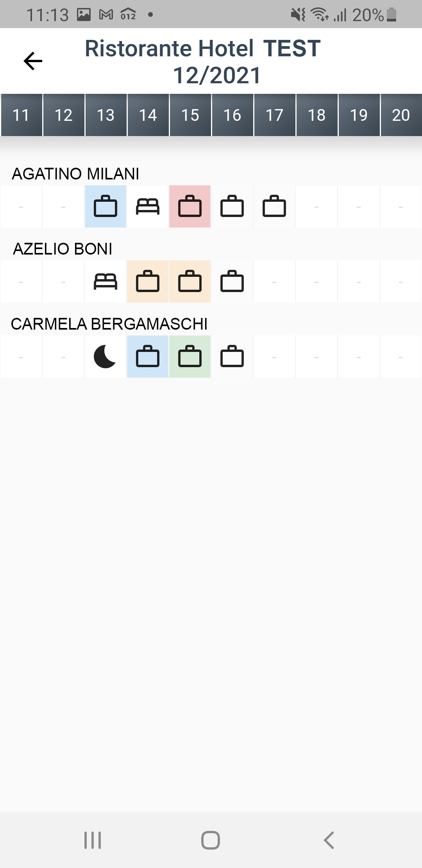Viewport: 422px width, 868px height.
Task: Select day 15 in the date header
Action: tap(190, 115)
